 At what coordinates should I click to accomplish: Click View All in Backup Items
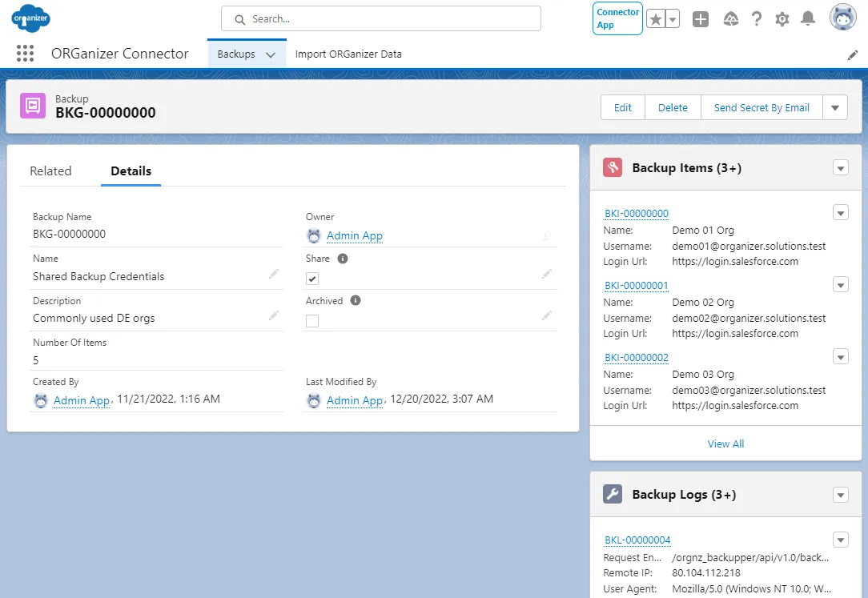click(x=725, y=443)
